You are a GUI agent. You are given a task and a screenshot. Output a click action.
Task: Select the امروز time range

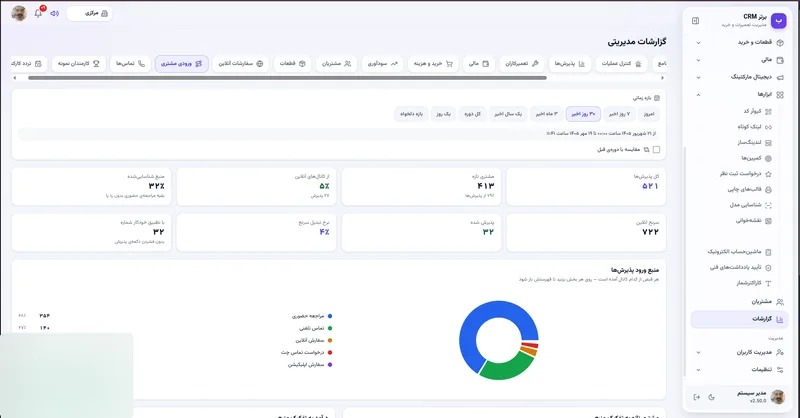click(x=648, y=114)
